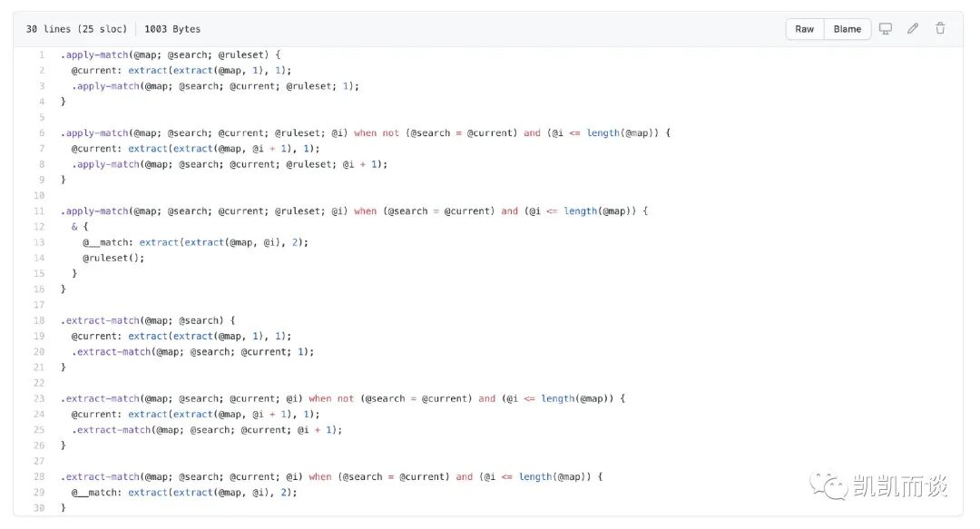980x529 pixels.
Task: Click '@current: extract' on line 24
Action: (119, 415)
